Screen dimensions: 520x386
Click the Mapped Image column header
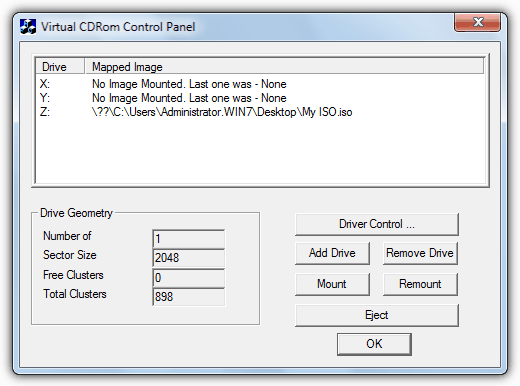[284, 67]
